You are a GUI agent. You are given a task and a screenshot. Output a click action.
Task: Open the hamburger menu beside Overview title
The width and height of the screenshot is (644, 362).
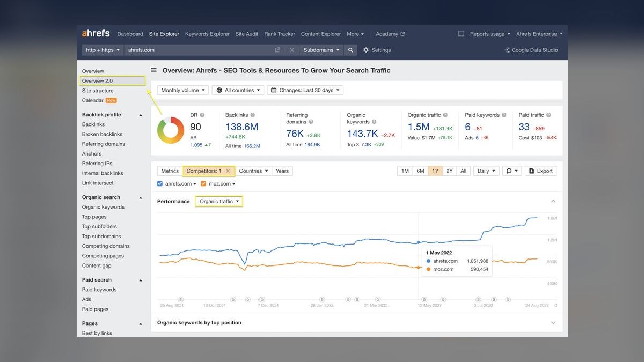tap(153, 70)
